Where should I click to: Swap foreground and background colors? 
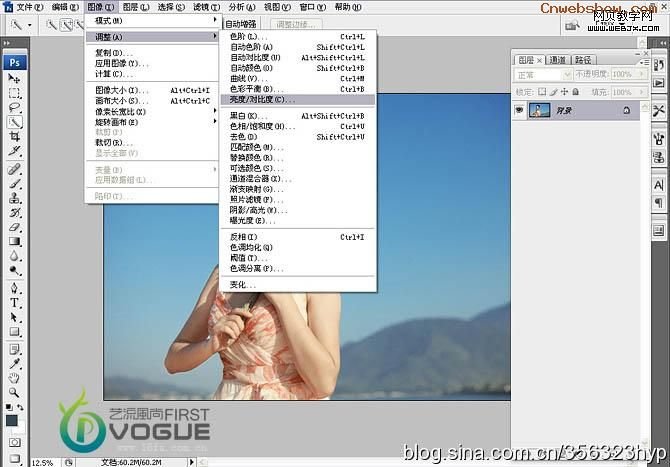point(20,407)
